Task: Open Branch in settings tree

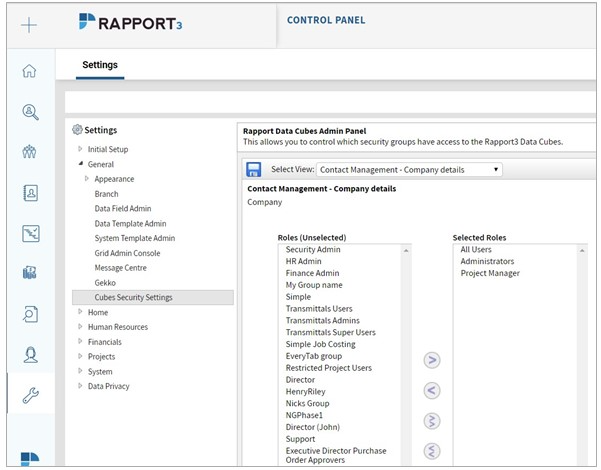Action: 107,194
